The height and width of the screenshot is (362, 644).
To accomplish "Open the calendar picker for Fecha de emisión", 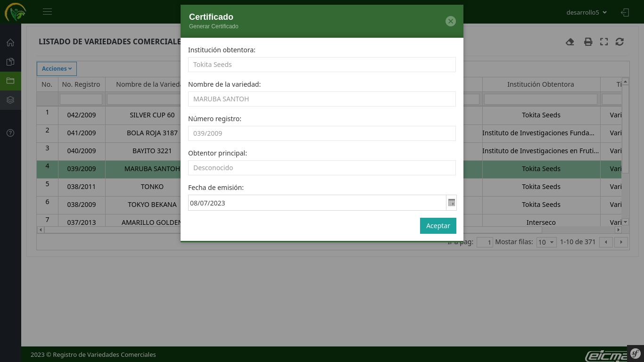I will click(451, 203).
